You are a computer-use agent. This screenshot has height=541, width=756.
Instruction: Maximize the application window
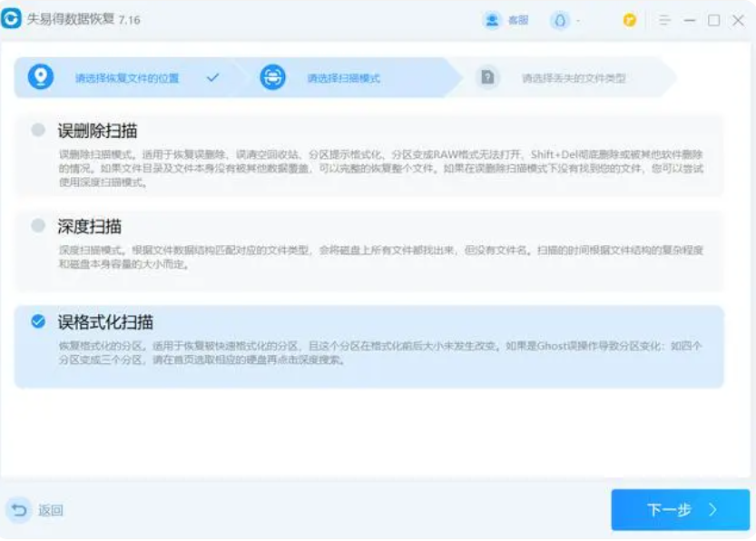pyautogui.click(x=714, y=20)
